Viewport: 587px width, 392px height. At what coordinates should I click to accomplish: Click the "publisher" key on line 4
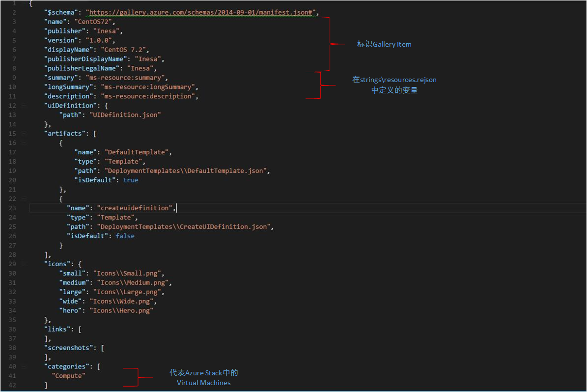tap(65, 31)
